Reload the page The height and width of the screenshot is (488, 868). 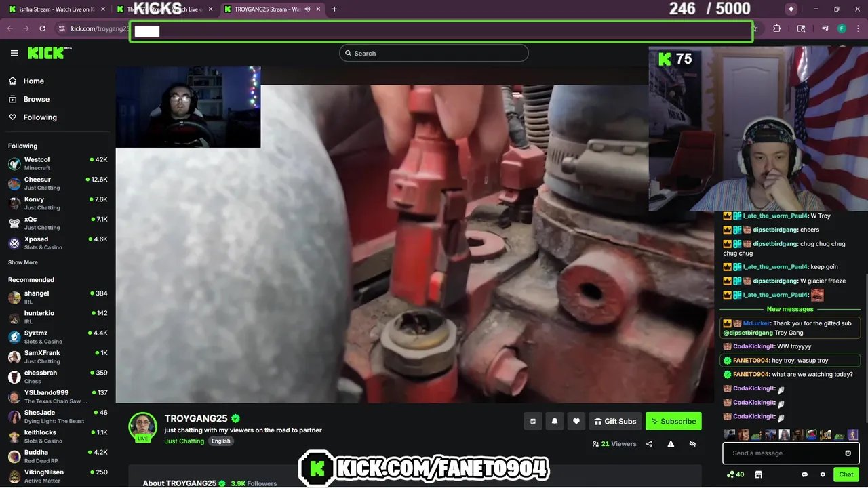(42, 28)
